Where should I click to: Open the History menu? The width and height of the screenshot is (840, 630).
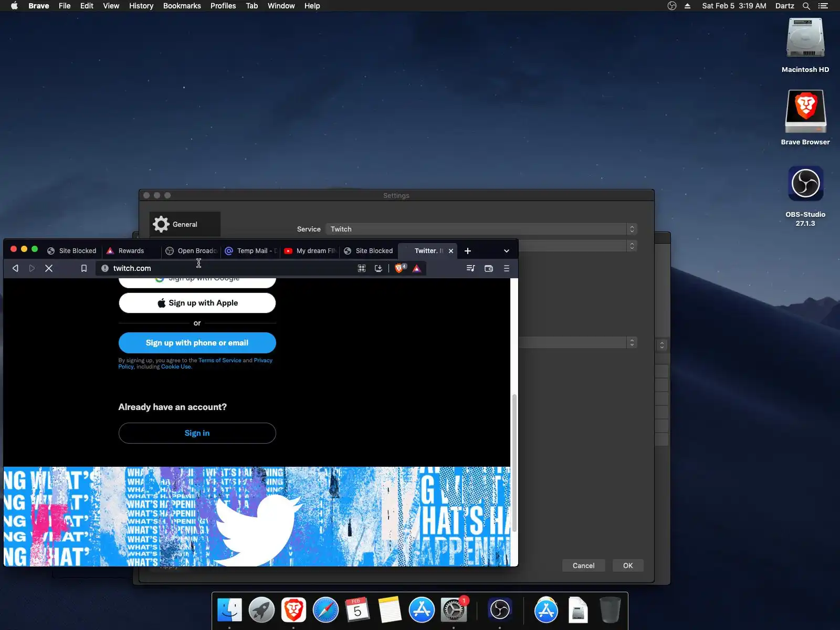tap(141, 6)
